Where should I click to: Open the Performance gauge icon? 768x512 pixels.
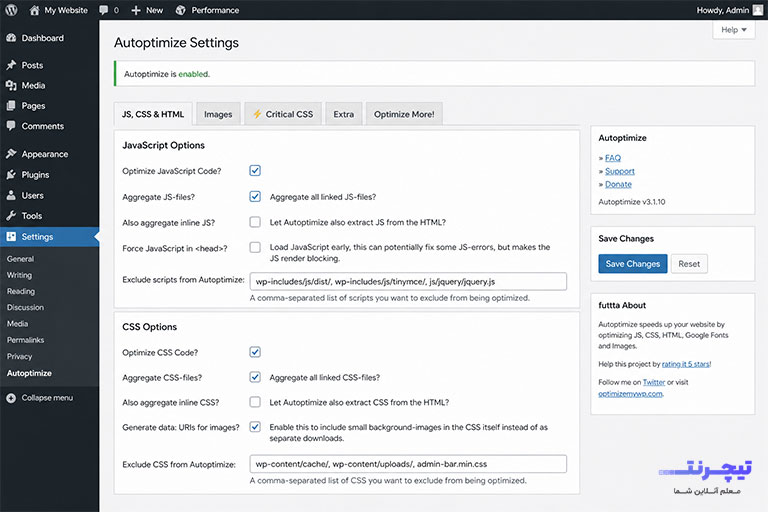point(180,10)
